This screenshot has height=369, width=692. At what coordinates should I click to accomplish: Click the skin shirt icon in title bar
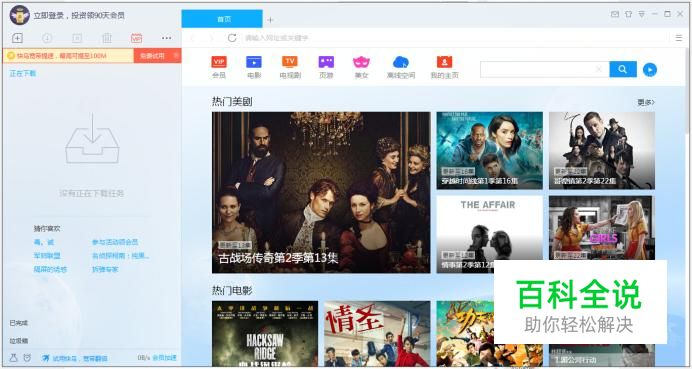pyautogui.click(x=628, y=14)
